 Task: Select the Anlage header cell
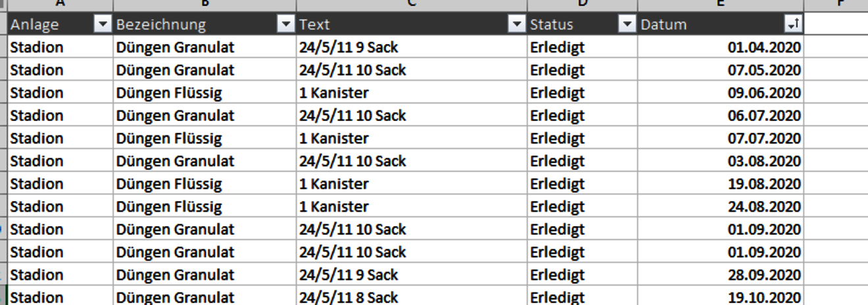(60, 24)
